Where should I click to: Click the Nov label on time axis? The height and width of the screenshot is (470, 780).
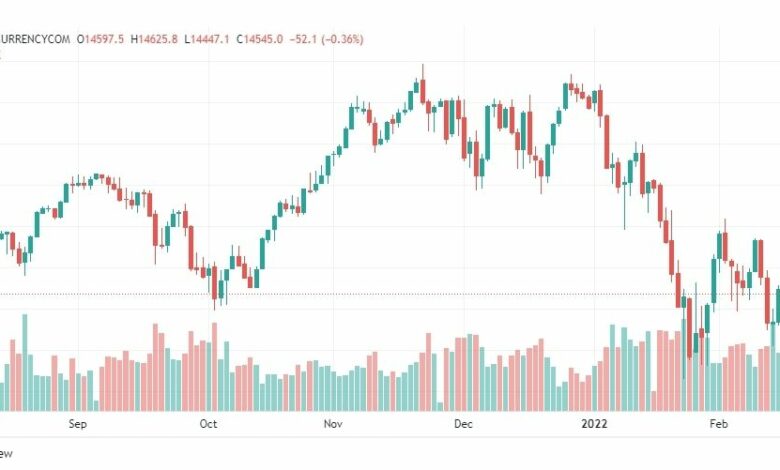pyautogui.click(x=333, y=424)
